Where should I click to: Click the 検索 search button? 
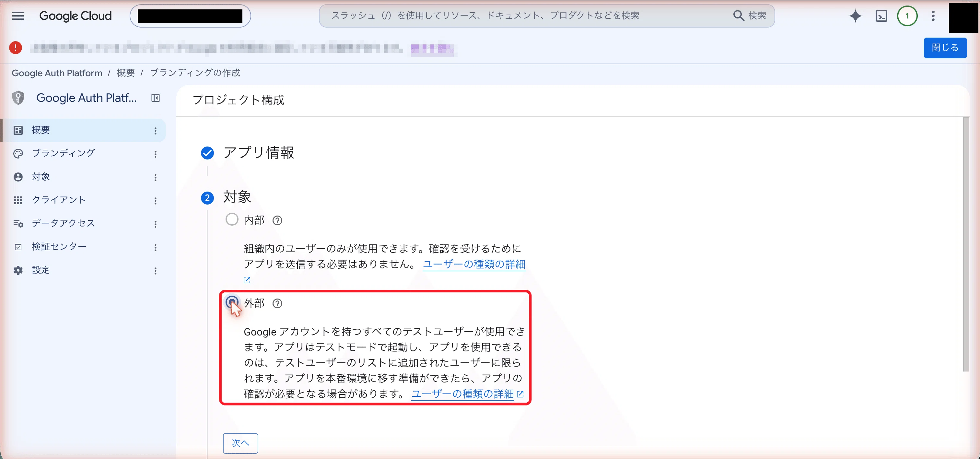tap(750, 16)
